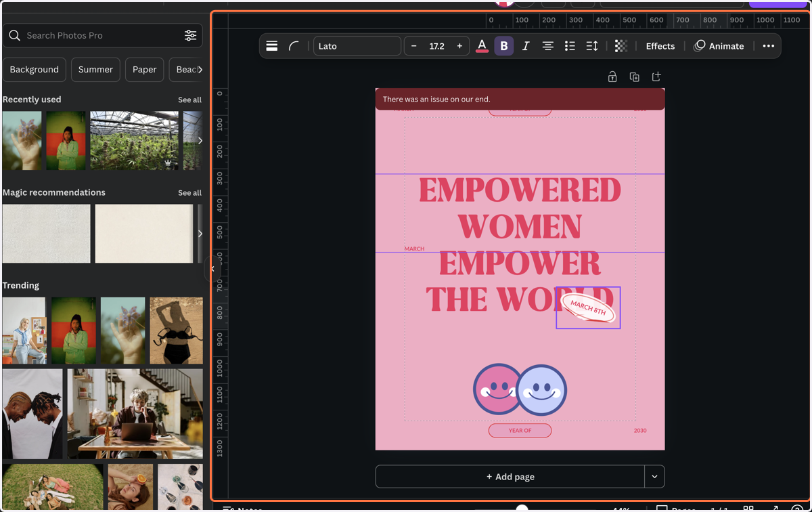Lock the page with padlock icon

click(x=612, y=77)
